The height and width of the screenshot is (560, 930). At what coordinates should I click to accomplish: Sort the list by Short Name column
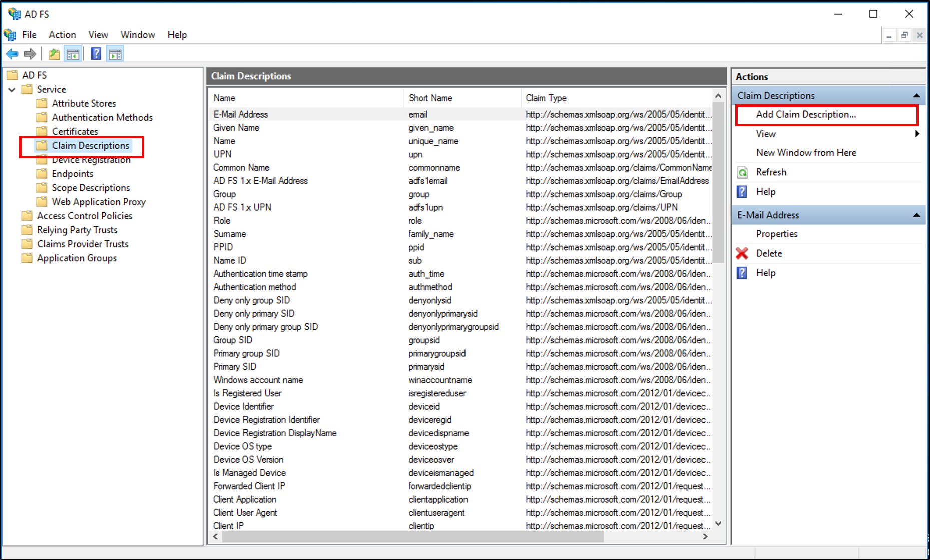(x=430, y=98)
